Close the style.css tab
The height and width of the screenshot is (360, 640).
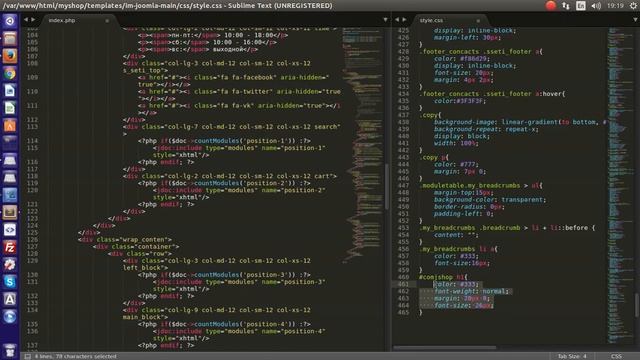478,20
